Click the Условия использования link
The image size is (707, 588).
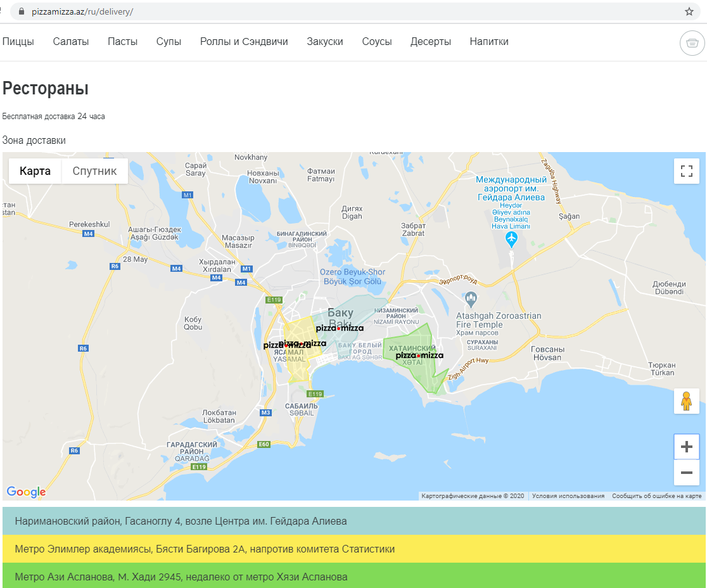(x=568, y=496)
